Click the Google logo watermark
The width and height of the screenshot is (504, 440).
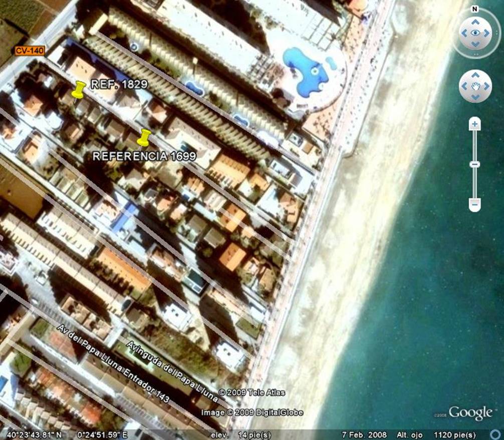click(x=470, y=413)
